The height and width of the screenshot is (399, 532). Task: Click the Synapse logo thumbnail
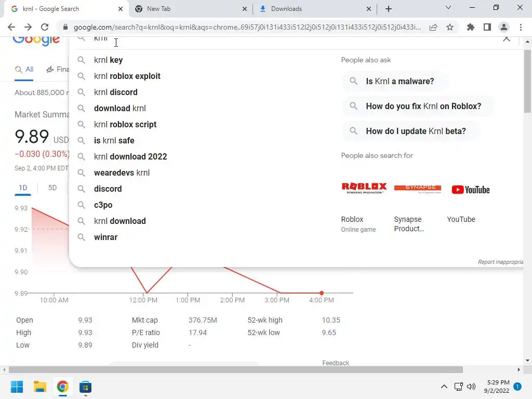point(418,189)
